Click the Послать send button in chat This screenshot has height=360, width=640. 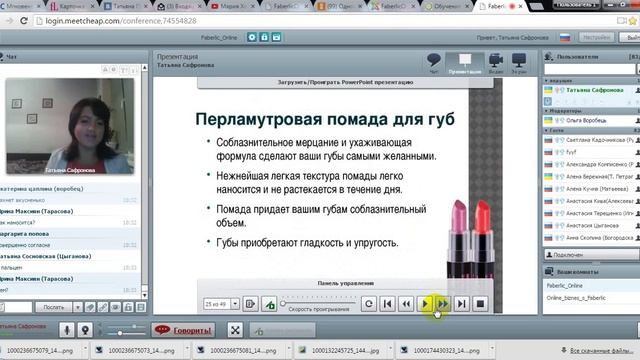[x=54, y=307]
